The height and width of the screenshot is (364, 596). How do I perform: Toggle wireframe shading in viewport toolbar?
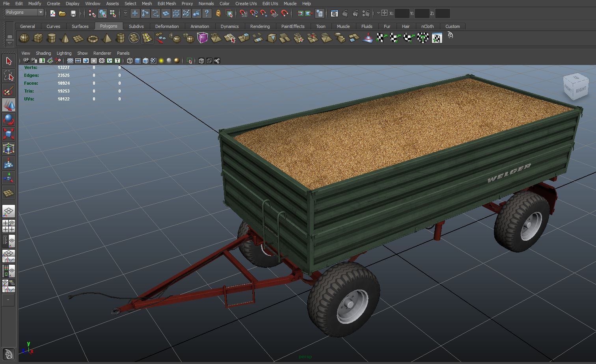pos(130,61)
